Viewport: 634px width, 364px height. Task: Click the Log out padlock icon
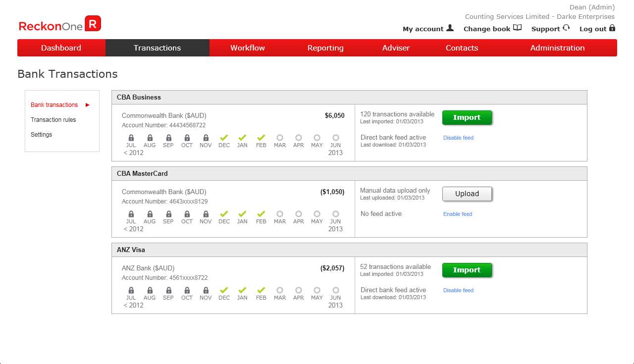click(612, 28)
